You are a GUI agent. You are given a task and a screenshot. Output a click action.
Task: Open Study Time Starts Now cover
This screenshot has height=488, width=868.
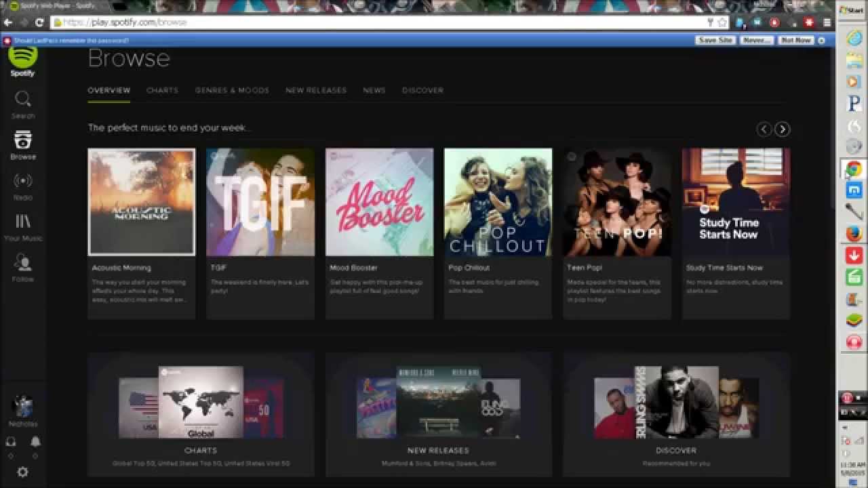click(x=736, y=202)
